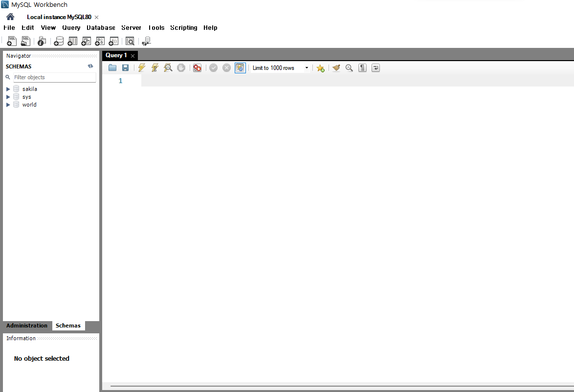Toggle invisible characters display

point(362,68)
